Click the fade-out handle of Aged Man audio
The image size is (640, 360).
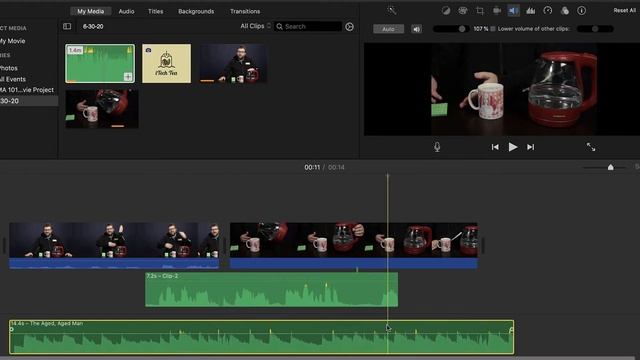click(x=511, y=329)
